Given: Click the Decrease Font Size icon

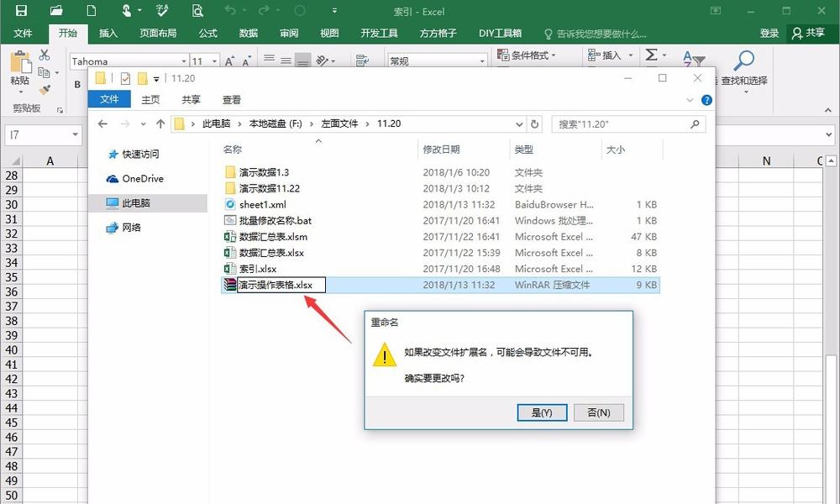Looking at the screenshot, I should (x=246, y=61).
